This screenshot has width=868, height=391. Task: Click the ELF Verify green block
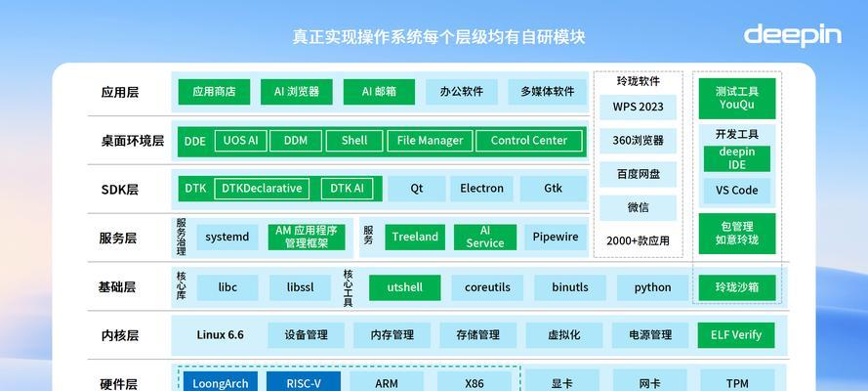[x=736, y=335]
